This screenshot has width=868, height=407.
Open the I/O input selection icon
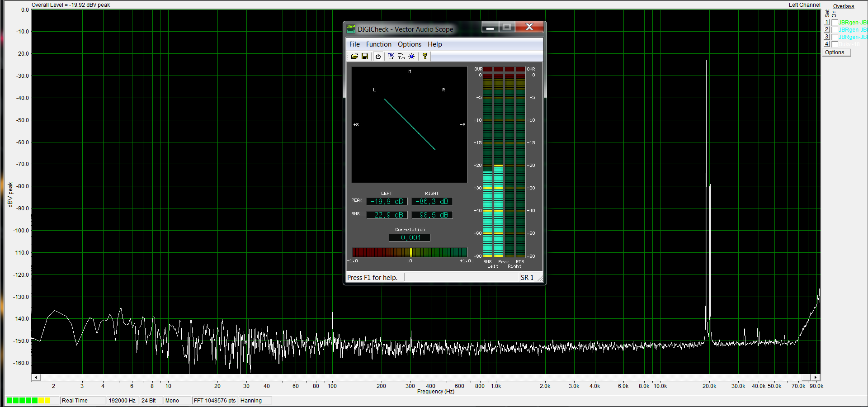click(401, 56)
